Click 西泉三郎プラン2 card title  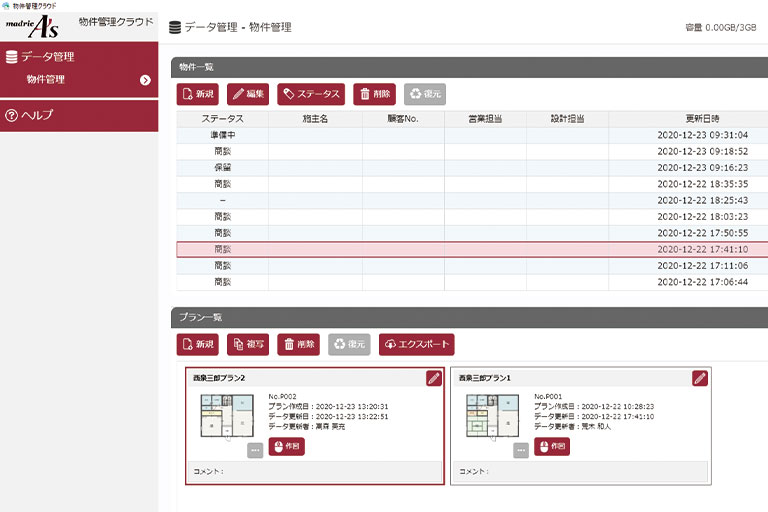pos(219,378)
